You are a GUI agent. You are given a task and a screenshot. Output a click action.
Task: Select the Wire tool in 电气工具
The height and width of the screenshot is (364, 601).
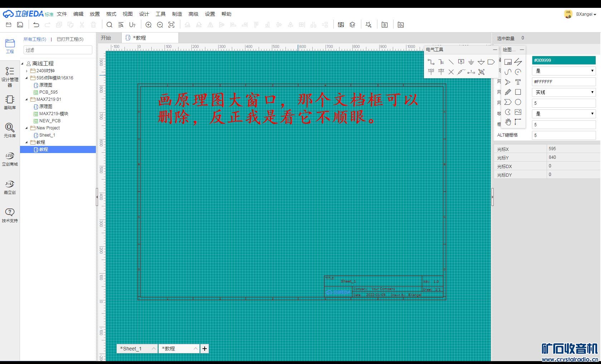(431, 62)
